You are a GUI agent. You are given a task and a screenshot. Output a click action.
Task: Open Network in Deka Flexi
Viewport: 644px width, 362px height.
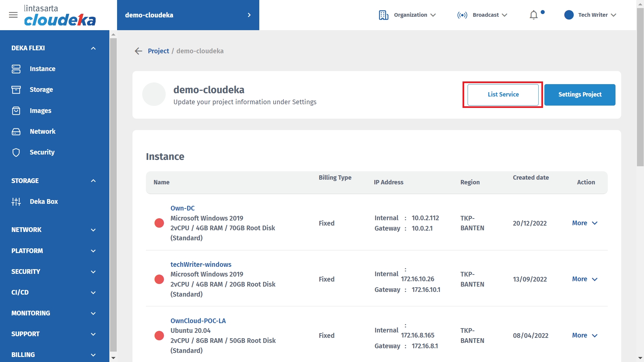(x=42, y=131)
